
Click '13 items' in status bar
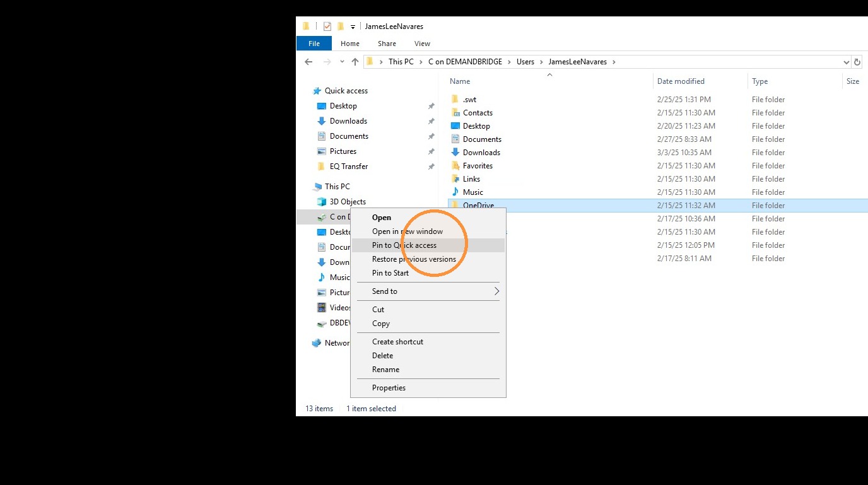319,409
